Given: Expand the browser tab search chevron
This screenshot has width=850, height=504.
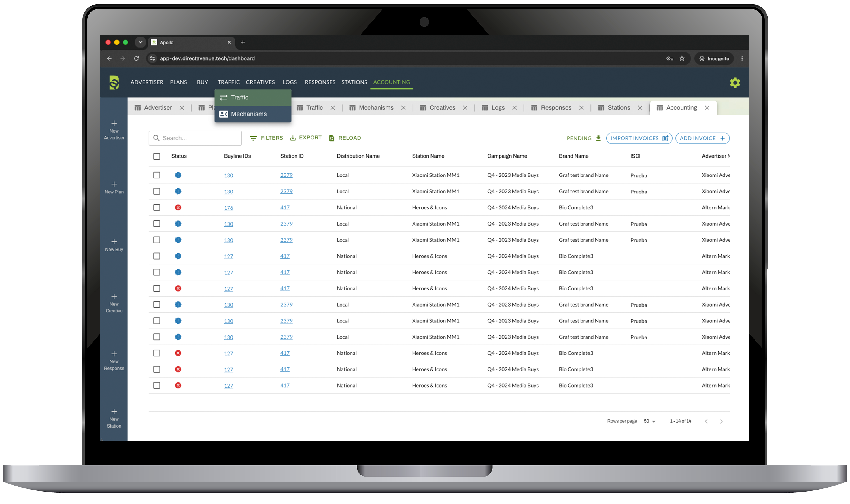Looking at the screenshot, I should pos(140,42).
